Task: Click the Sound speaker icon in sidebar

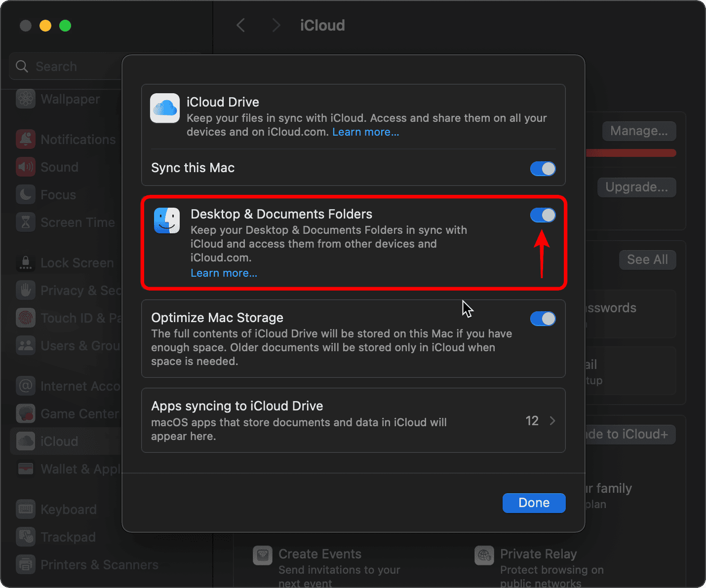Action: [26, 167]
